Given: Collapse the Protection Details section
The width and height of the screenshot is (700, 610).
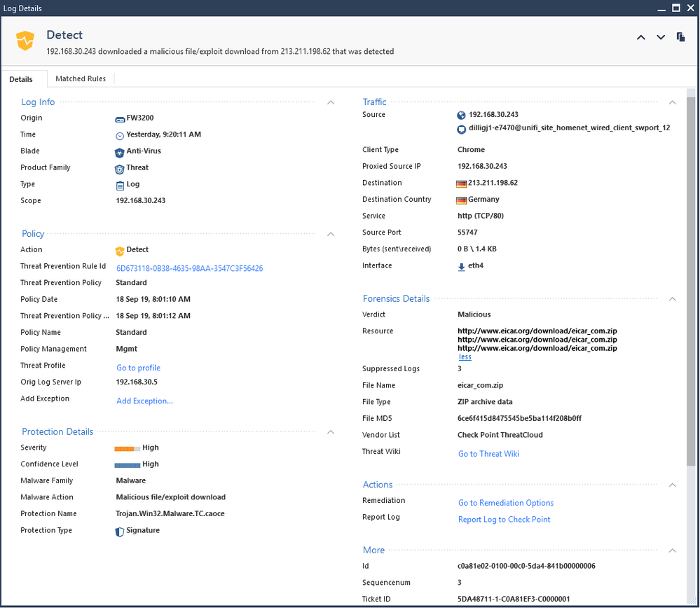Looking at the screenshot, I should [331, 432].
